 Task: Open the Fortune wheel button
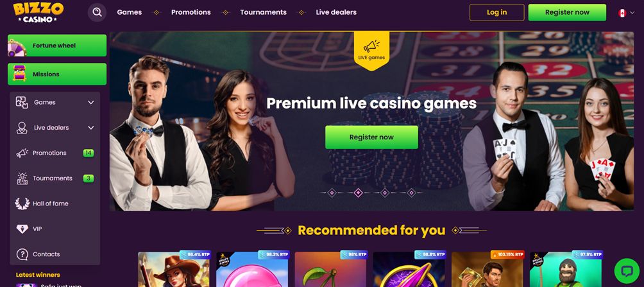[57, 46]
